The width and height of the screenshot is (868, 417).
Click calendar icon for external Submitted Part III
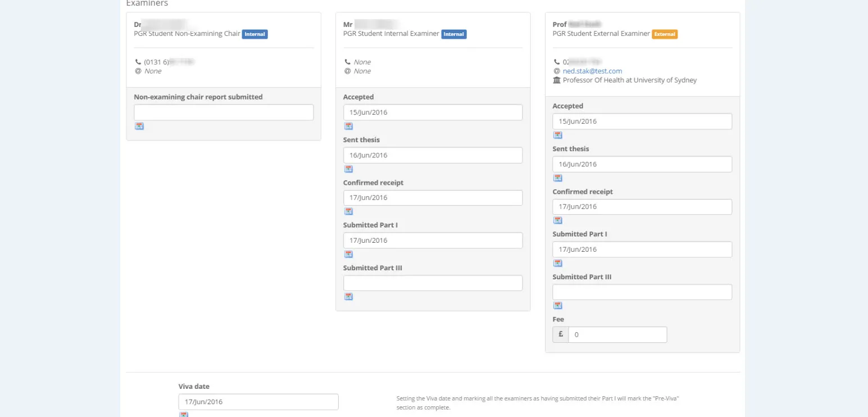click(x=558, y=306)
